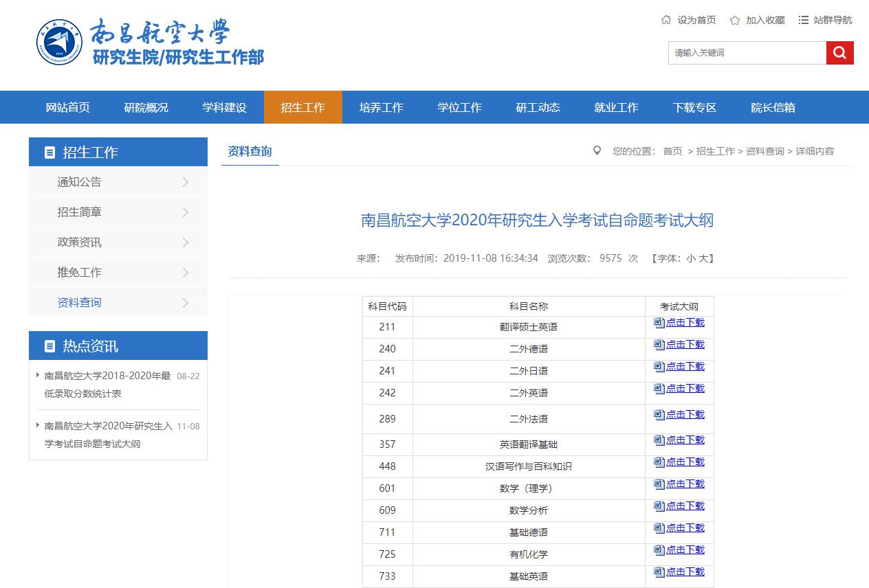Click the 请输入关键词 search field
Viewport: 869px width, 588px height.
[x=747, y=53]
